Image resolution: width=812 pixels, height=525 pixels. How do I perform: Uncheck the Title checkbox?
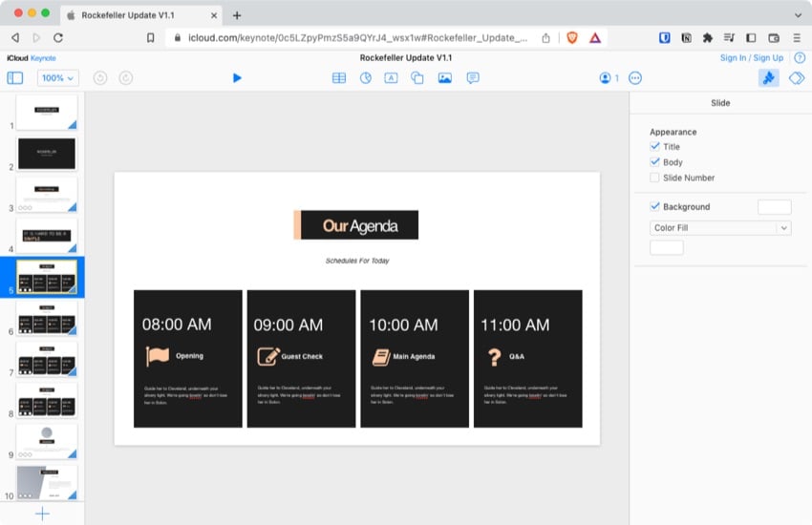(654, 147)
